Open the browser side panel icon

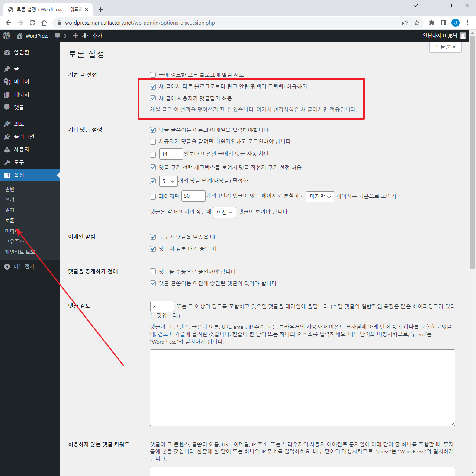click(444, 23)
